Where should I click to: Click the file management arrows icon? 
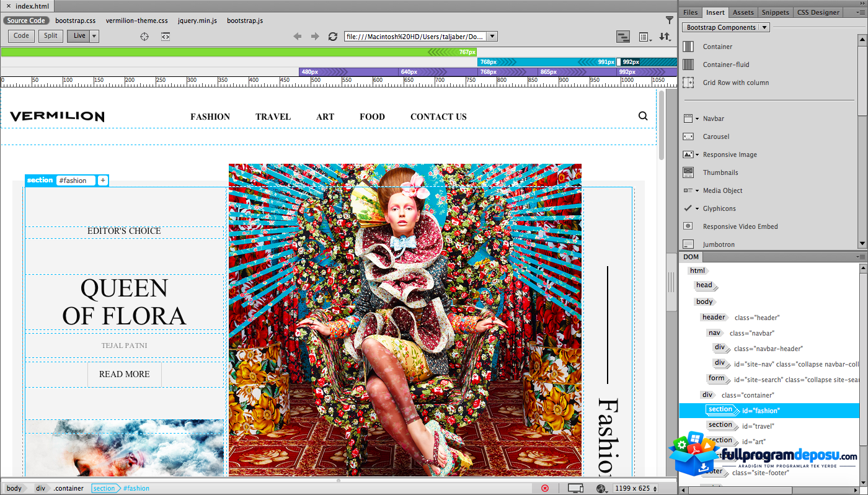[x=665, y=37]
